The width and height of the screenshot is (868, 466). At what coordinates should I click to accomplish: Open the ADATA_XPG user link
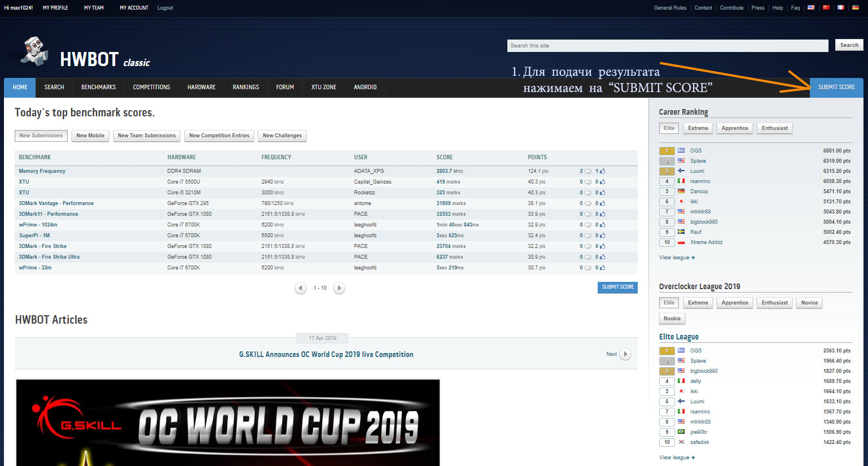pos(369,171)
